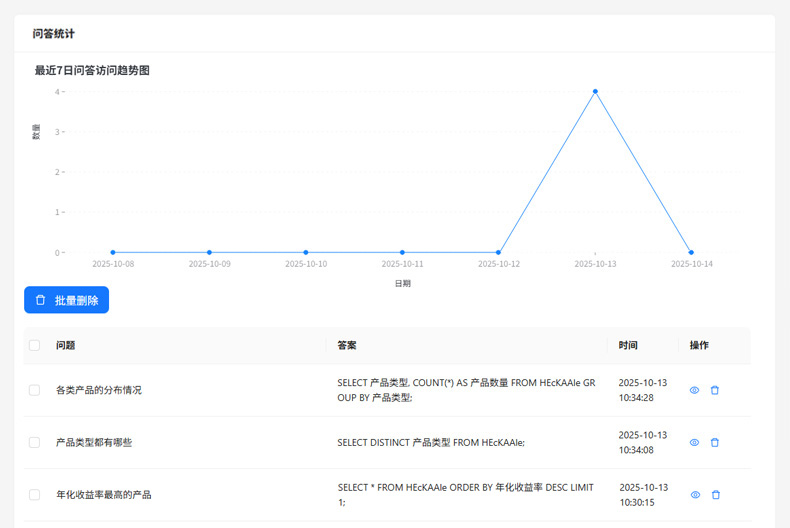Click the 2025-10-12 chart data point
The height and width of the screenshot is (528, 790).
click(499, 252)
